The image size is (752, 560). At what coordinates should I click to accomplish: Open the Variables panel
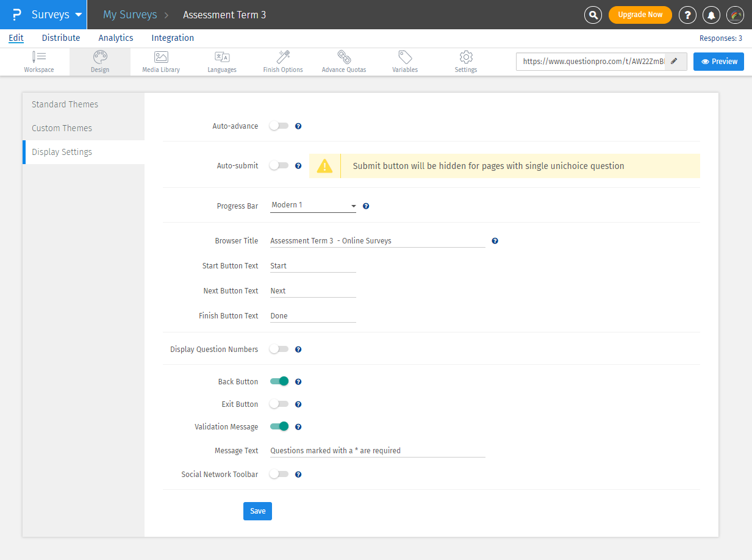coord(404,61)
